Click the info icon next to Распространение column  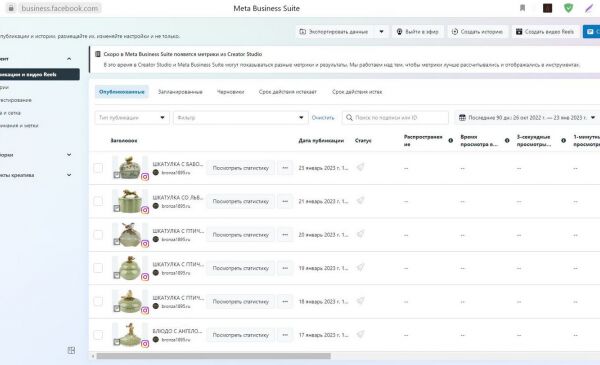[x=450, y=140]
